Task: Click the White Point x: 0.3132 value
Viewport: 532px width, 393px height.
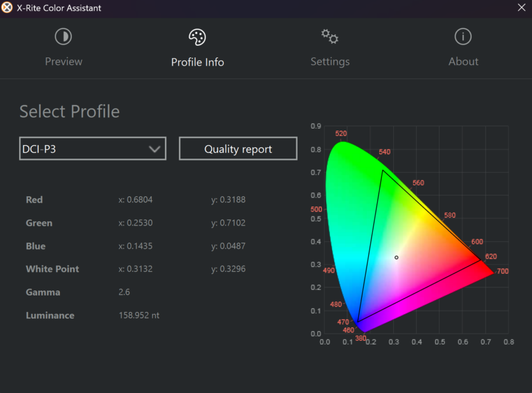Action: click(135, 269)
